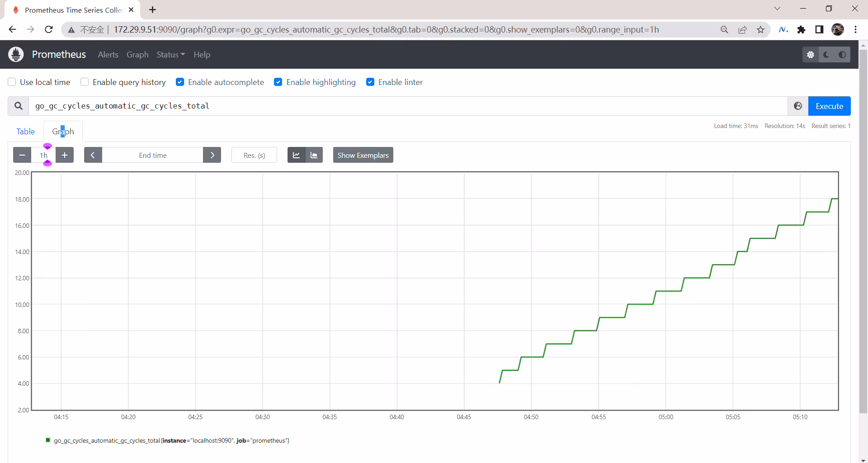868x463 pixels.
Task: Open the Alerts page
Action: (x=108, y=55)
